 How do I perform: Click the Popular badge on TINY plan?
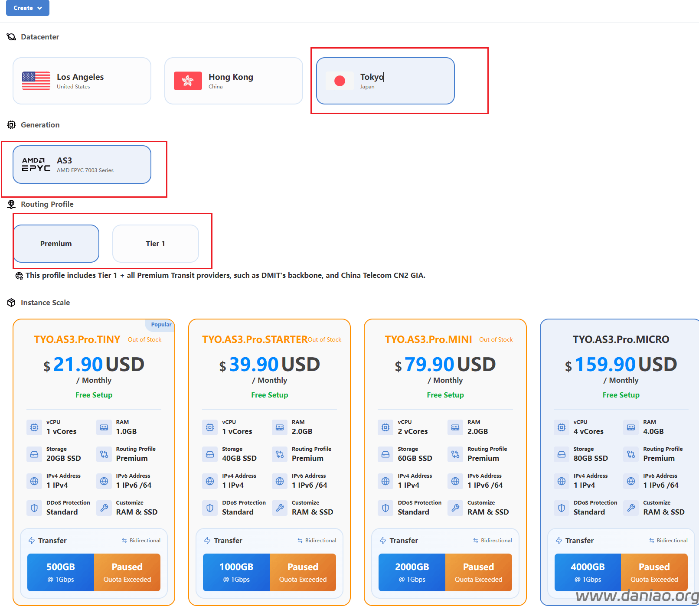click(x=161, y=325)
